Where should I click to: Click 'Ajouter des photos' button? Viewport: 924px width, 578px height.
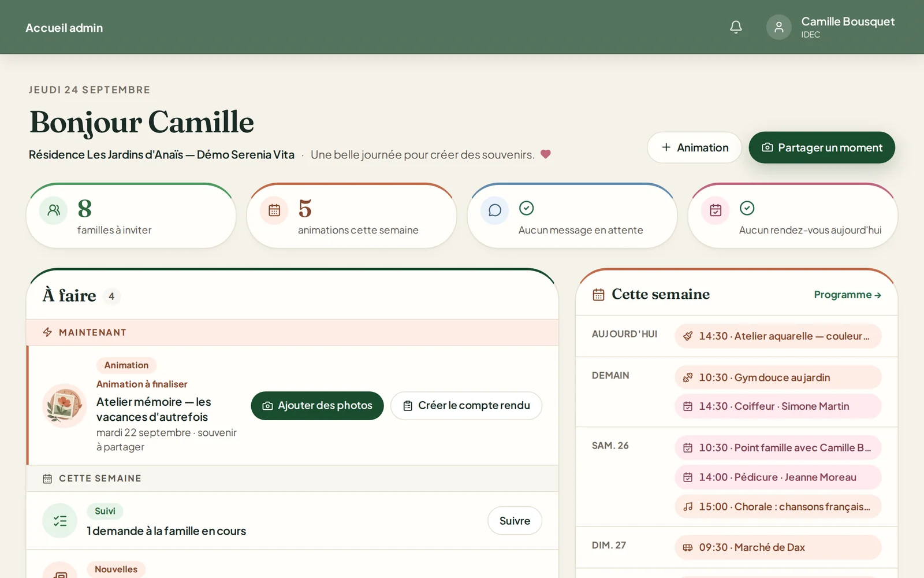317,406
